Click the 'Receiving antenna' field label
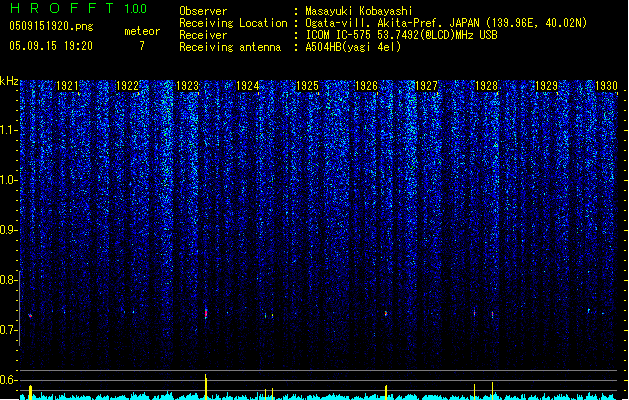The width and height of the screenshot is (629, 400). (230, 47)
